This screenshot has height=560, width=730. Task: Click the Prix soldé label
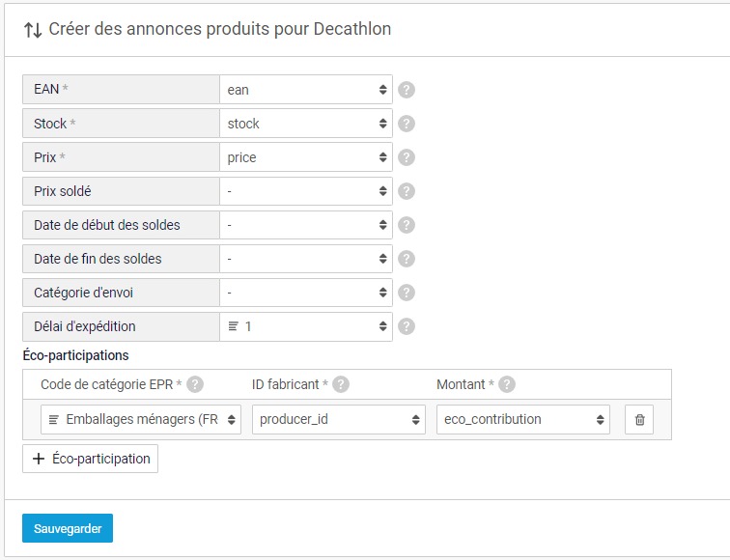point(63,191)
